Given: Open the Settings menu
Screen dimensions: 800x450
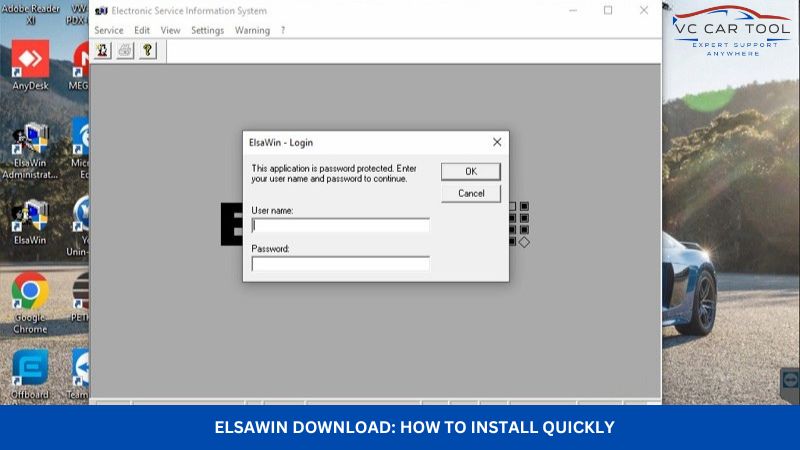Looking at the screenshot, I should click(207, 31).
